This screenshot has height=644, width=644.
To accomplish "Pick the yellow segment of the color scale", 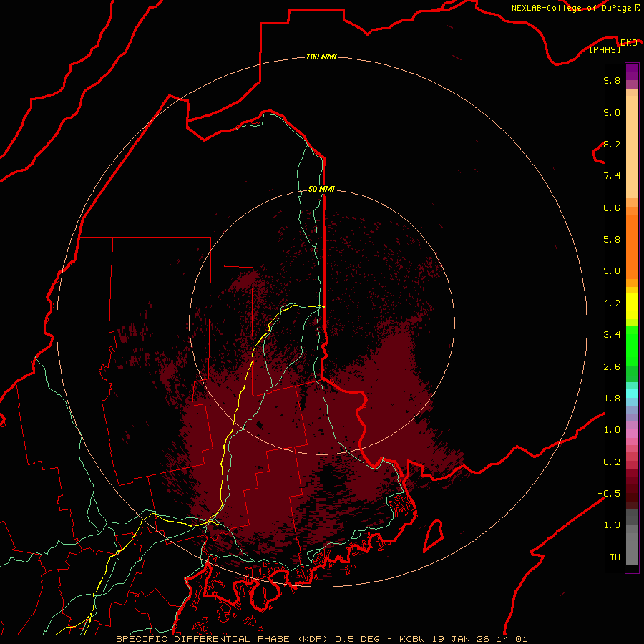I will 632,306.
